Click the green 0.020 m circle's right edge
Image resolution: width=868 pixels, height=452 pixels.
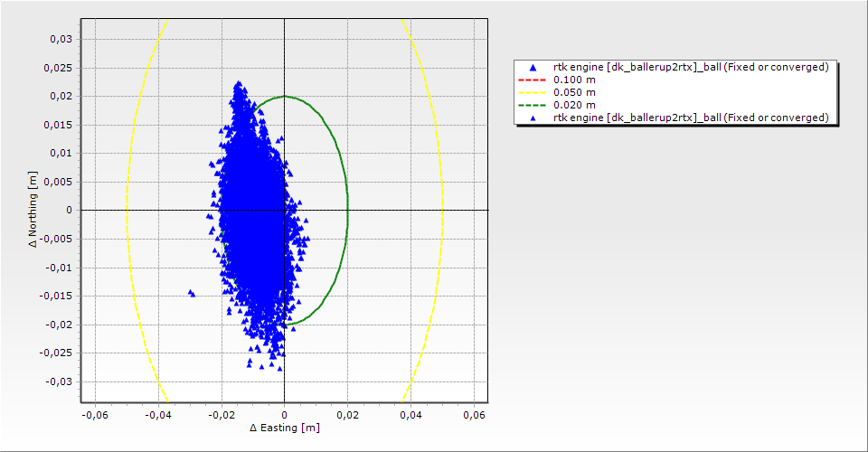(347, 210)
